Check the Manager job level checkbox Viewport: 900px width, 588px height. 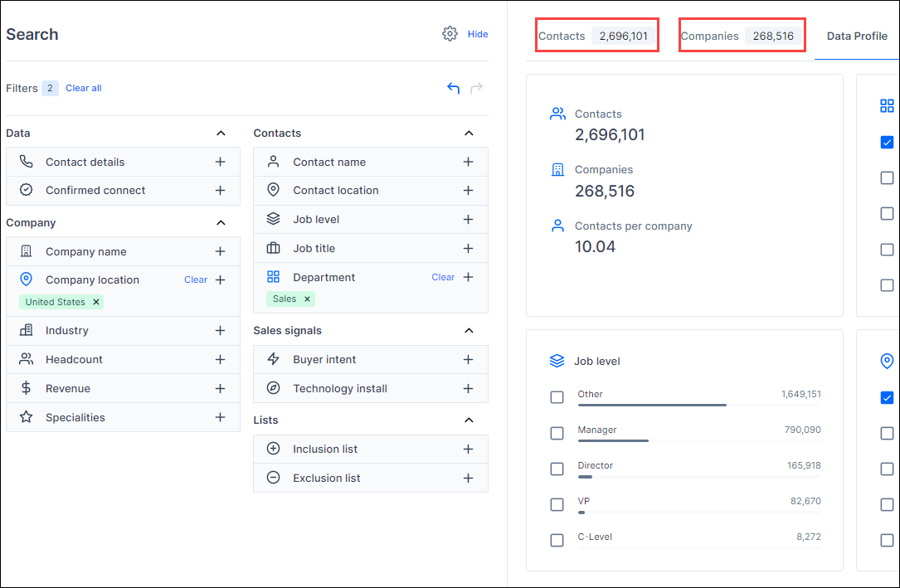point(557,433)
